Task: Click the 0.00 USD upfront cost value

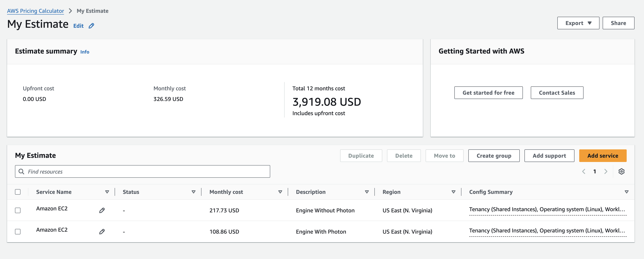Action: point(34,99)
